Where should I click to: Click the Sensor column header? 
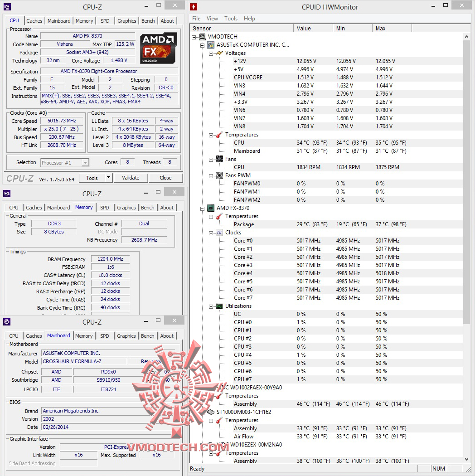click(x=242, y=28)
